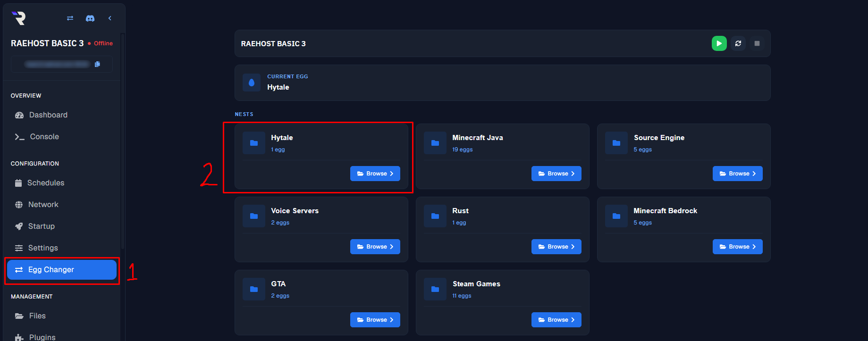Click the current egg droplet icon
This screenshot has height=341, width=868.
click(252, 83)
